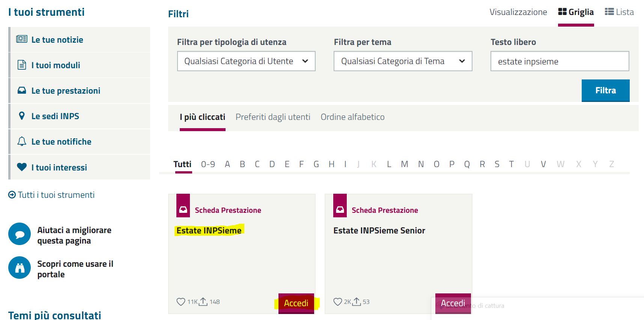
Task: Click the binoculars portal guide icon
Action: pos(20,268)
